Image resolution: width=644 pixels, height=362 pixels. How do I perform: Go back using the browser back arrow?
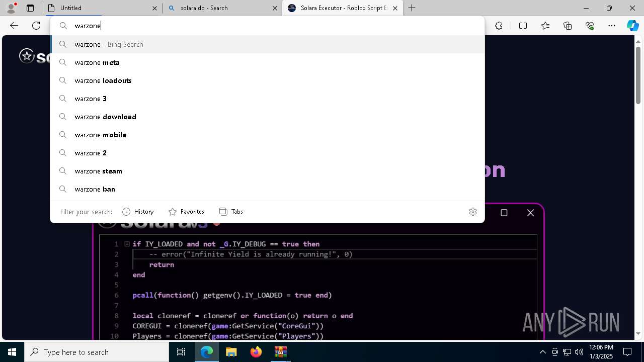click(14, 26)
